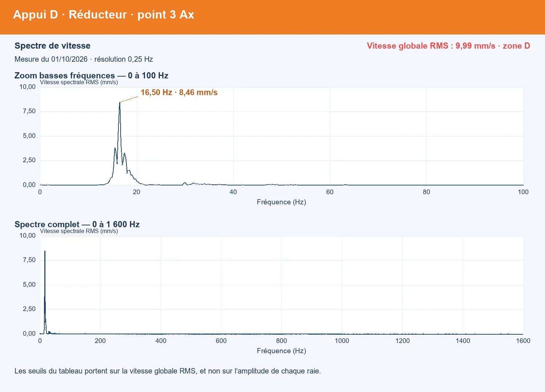Click the main peak in the full-spectrum chart

pos(45,252)
